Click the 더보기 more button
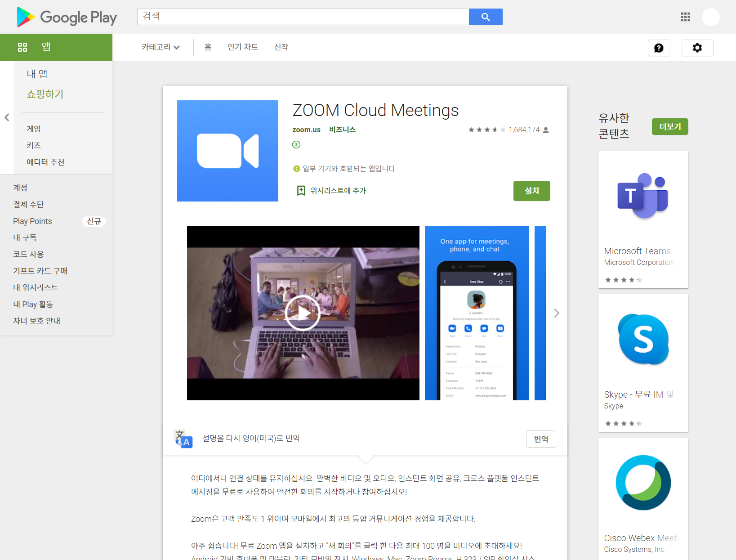 click(x=670, y=126)
